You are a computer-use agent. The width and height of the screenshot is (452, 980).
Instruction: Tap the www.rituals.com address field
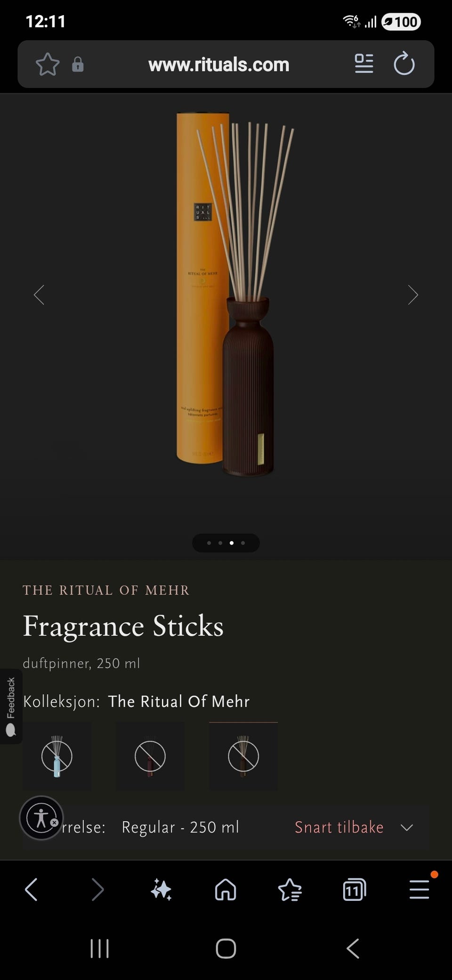(219, 65)
